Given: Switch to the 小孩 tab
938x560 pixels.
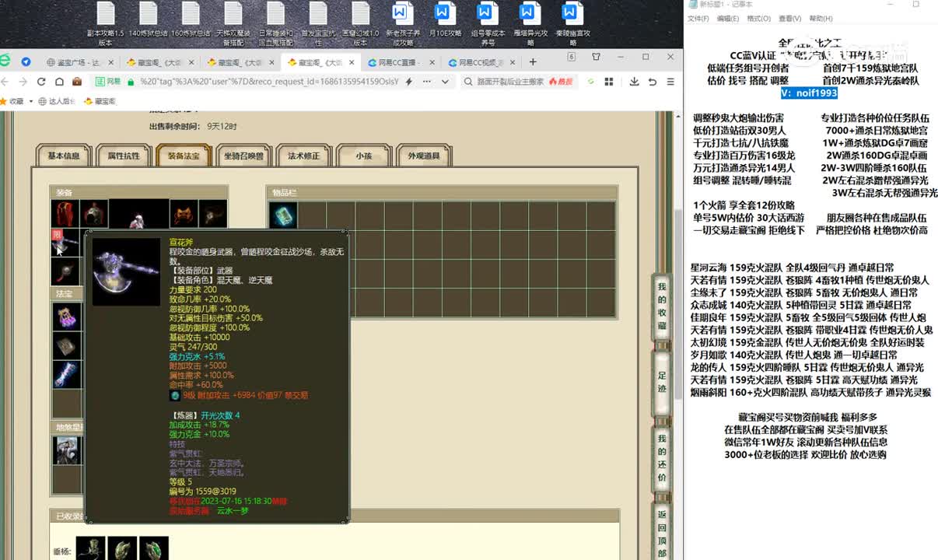Looking at the screenshot, I should click(363, 156).
